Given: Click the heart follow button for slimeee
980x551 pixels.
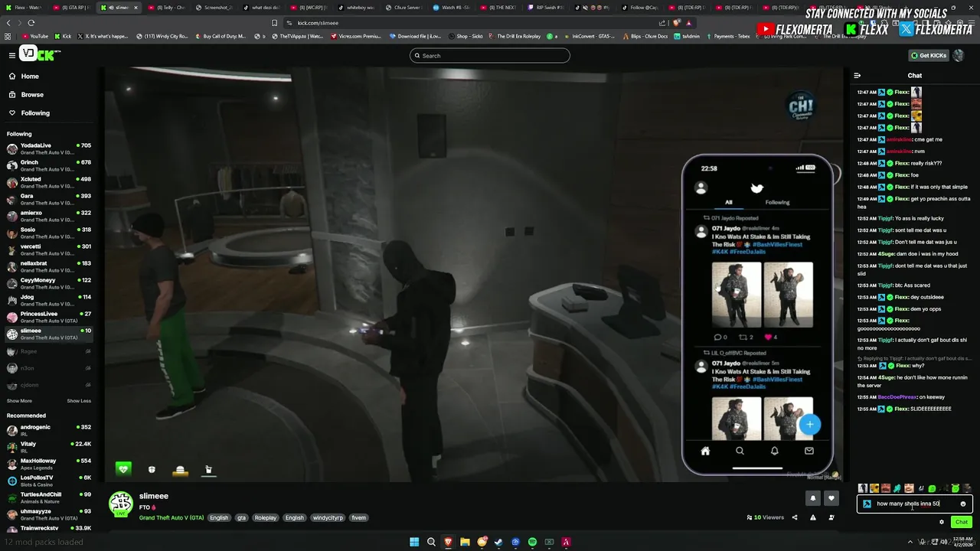Looking at the screenshot, I should (x=831, y=498).
